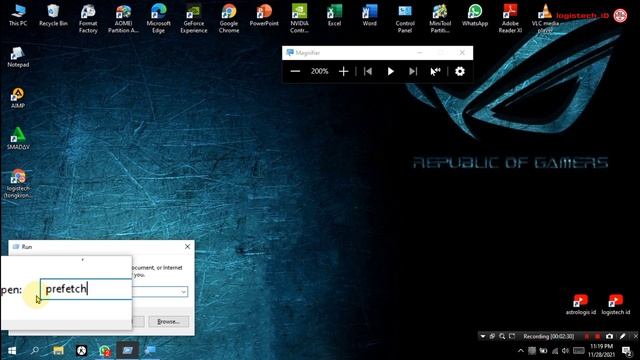This screenshot has height=360, width=640.
Task: Select Word desktop shortcut
Action: [x=369, y=15]
